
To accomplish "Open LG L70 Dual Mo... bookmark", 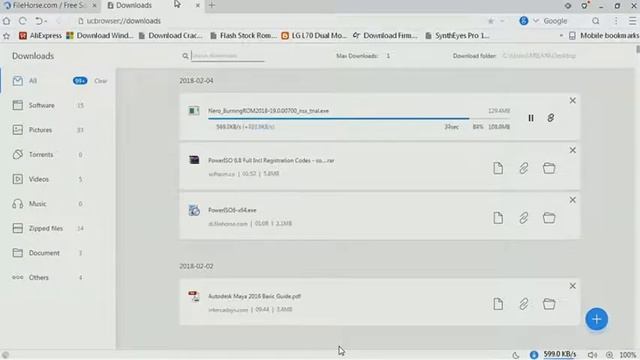I will pos(313,36).
